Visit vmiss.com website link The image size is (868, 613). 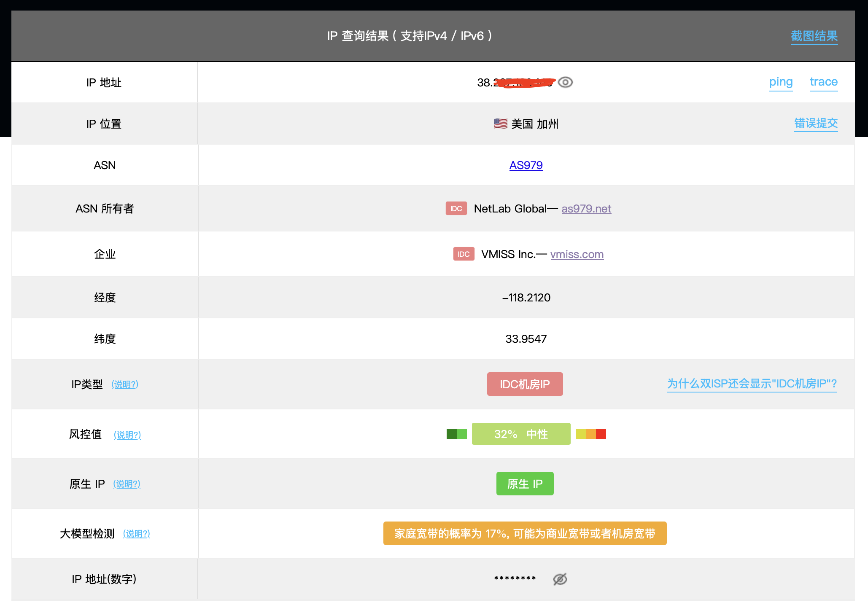tap(577, 254)
